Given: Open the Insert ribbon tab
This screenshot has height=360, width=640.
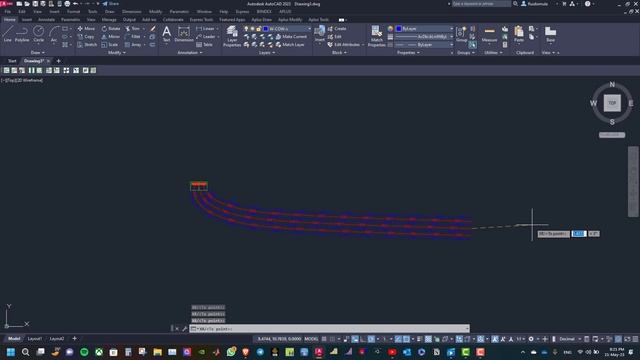Looking at the screenshot, I should [x=27, y=20].
